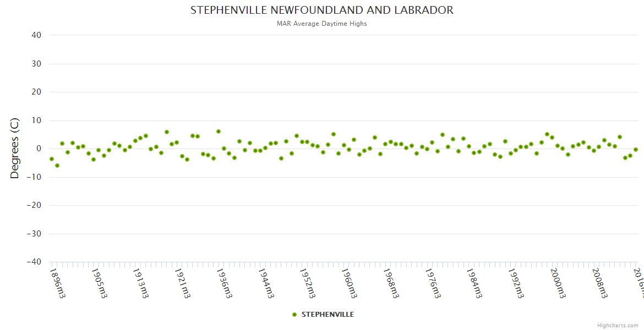Toggle the STEPHENVILLE series legend label
The height and width of the screenshot is (330, 644).
point(328,315)
